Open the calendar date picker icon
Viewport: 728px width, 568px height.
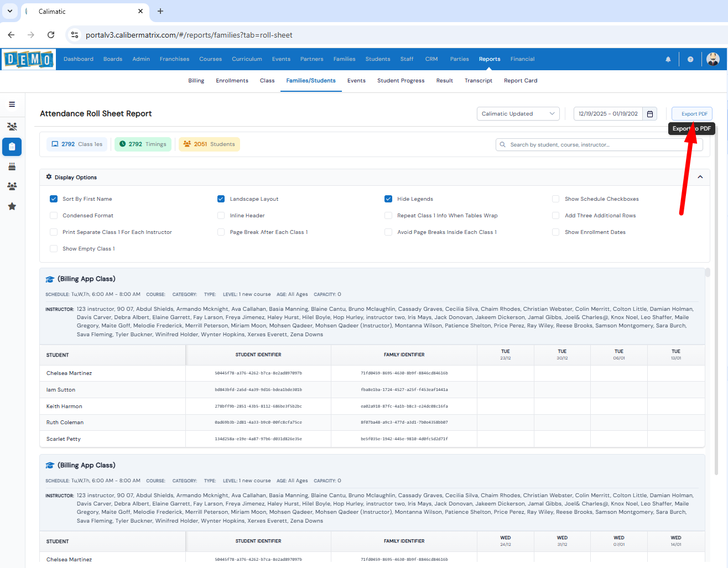click(650, 114)
